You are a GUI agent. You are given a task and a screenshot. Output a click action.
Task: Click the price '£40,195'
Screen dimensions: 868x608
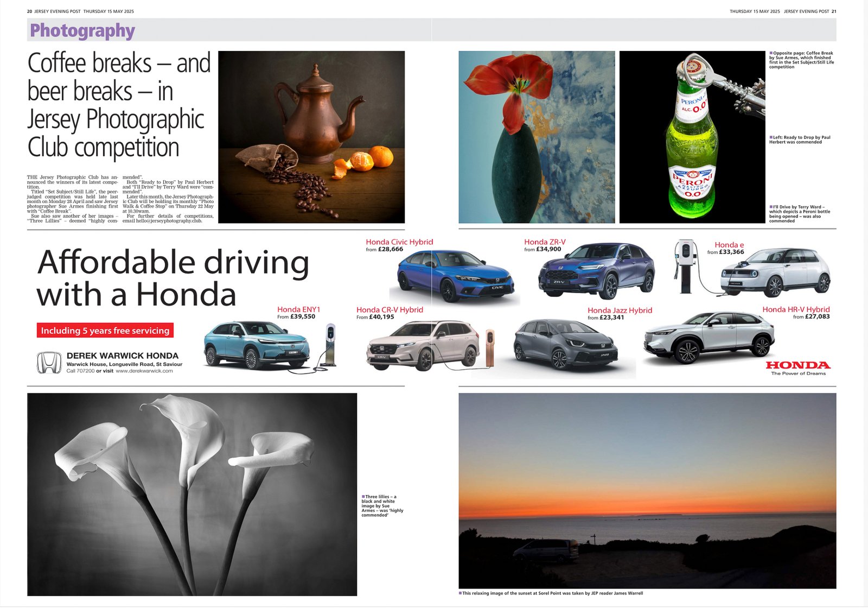tap(382, 317)
